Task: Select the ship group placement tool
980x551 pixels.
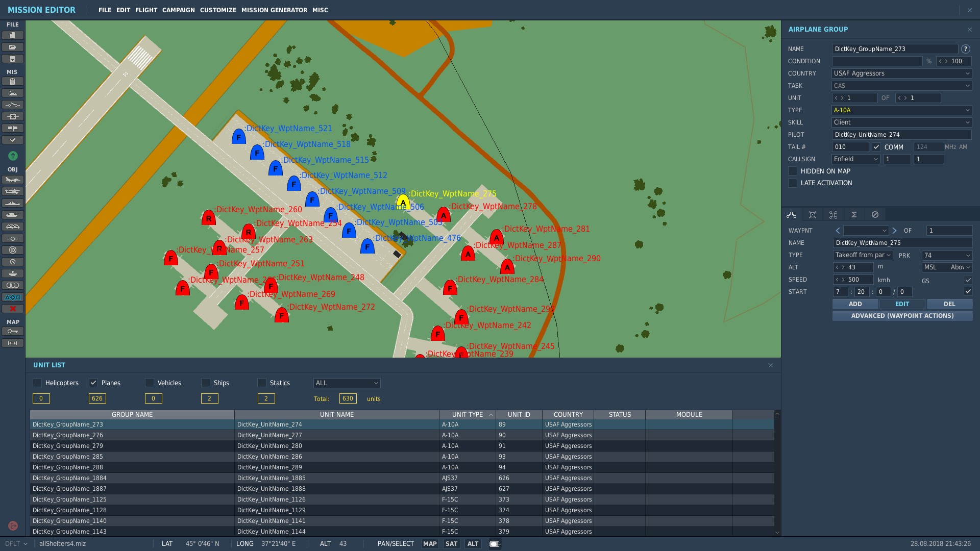Action: click(13, 203)
